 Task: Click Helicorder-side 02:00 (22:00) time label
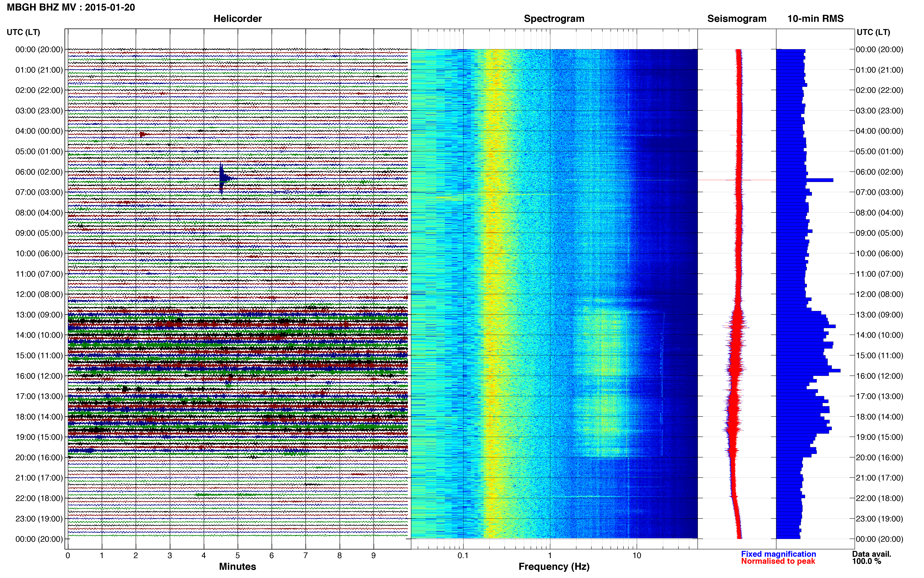pos(39,90)
